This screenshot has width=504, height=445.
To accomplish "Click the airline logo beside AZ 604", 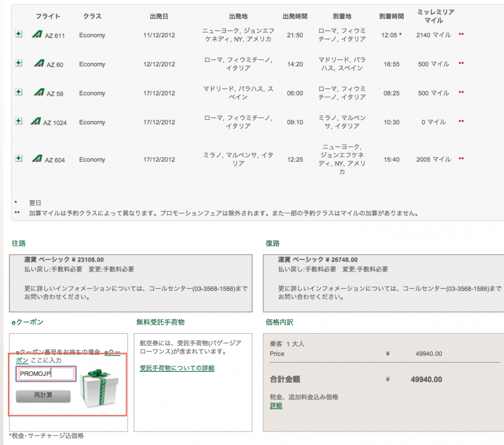I will 38,159.
